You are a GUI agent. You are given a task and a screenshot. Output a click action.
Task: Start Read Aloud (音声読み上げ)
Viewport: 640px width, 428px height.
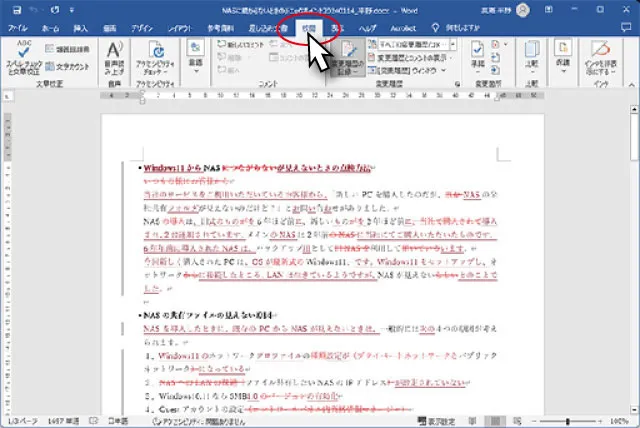[x=115, y=58]
